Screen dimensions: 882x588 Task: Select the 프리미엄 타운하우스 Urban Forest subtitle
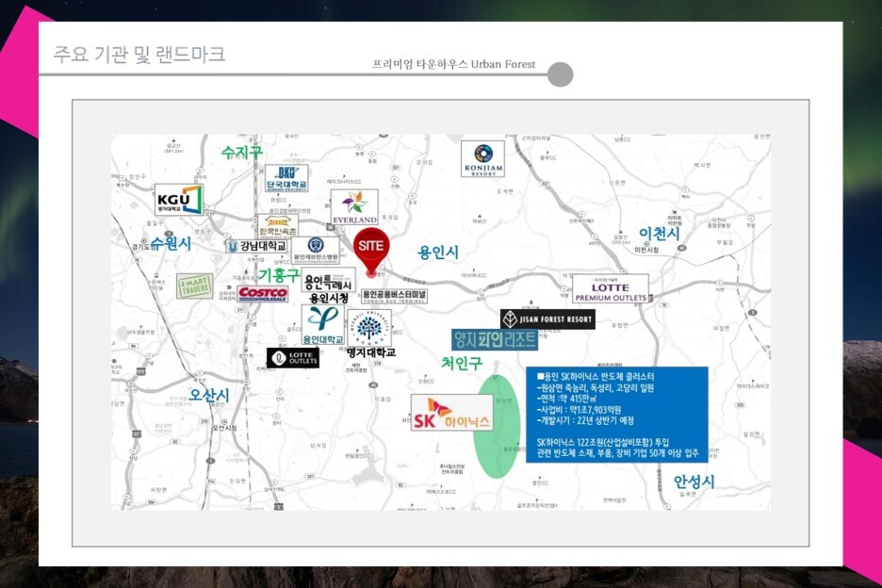point(454,64)
